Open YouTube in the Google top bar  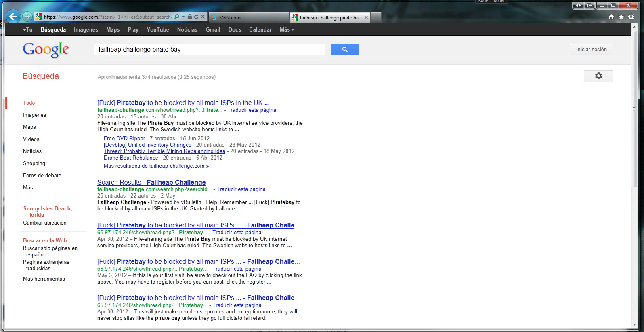(158, 29)
